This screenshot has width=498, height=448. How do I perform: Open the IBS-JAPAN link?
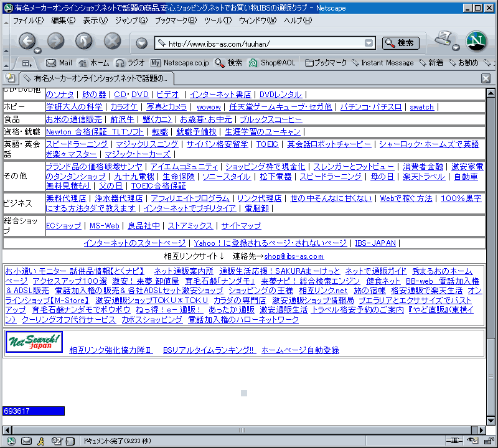click(x=375, y=243)
